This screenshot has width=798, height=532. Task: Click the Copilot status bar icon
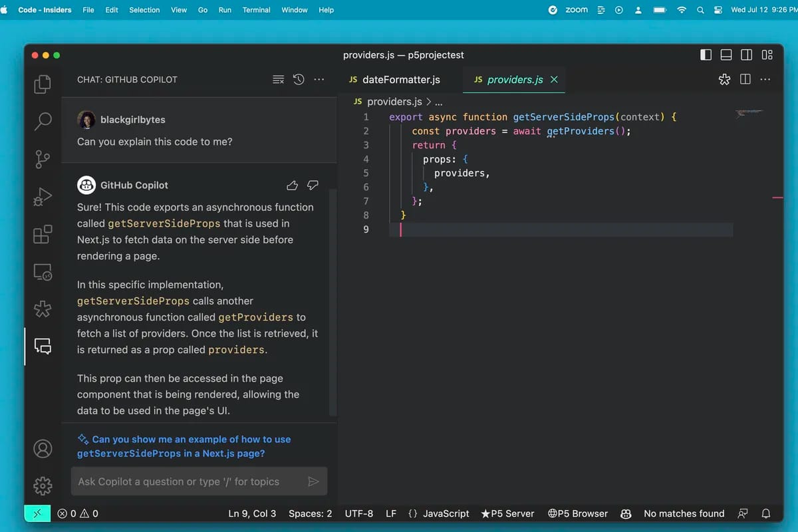[x=626, y=513]
